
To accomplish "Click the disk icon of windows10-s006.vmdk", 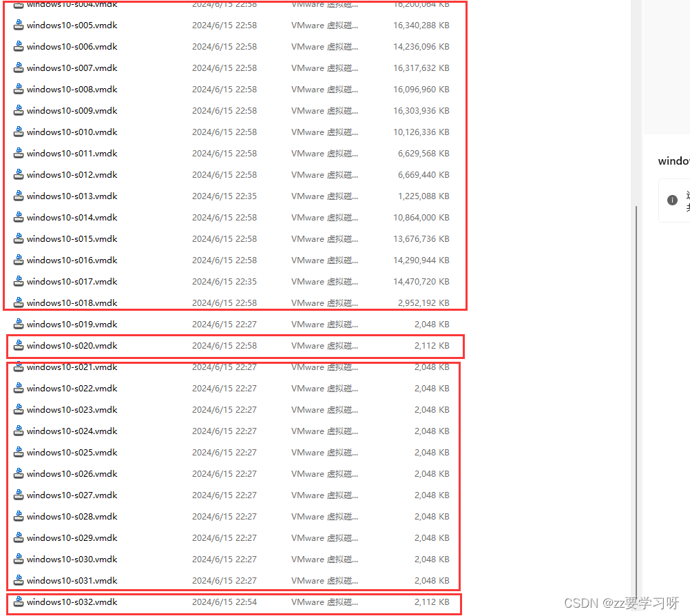I will coord(19,46).
